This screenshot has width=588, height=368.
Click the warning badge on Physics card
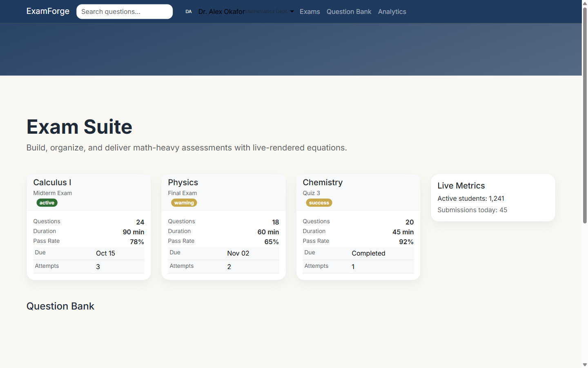[x=184, y=203]
